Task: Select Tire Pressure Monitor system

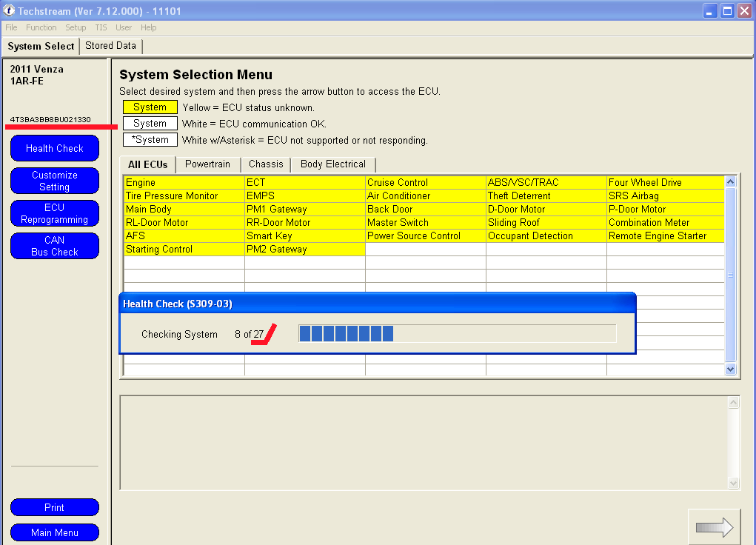Action: coord(184,195)
